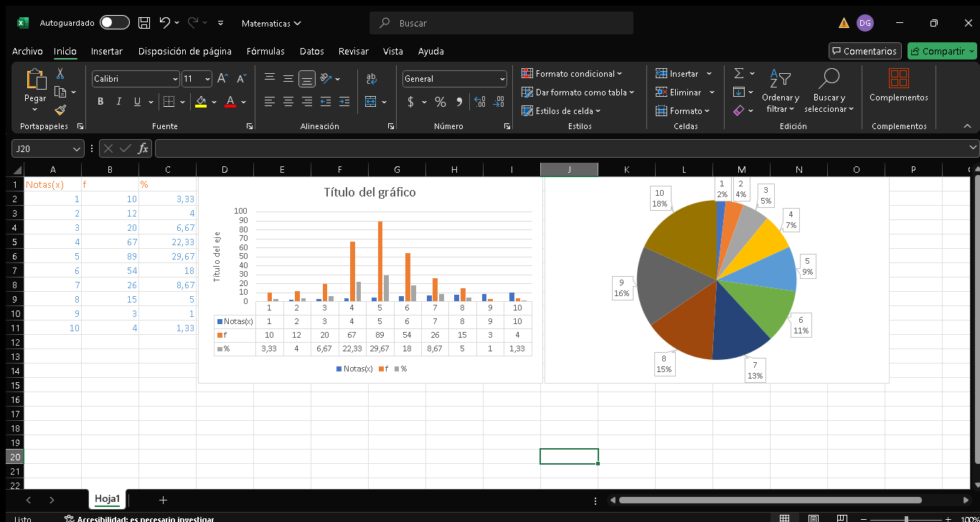
Task: Open Dar formato como tabla dropdown
Action: [x=578, y=92]
